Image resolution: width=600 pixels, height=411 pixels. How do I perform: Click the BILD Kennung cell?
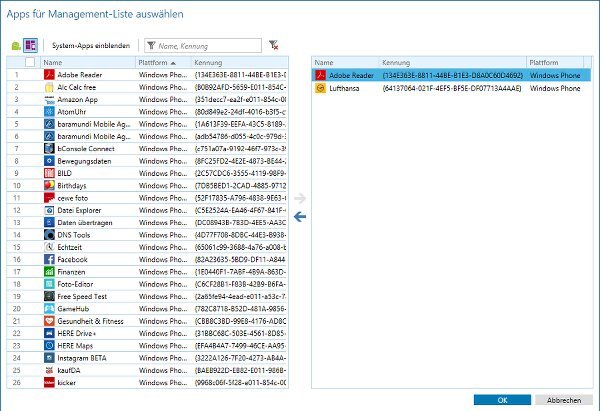(240, 173)
